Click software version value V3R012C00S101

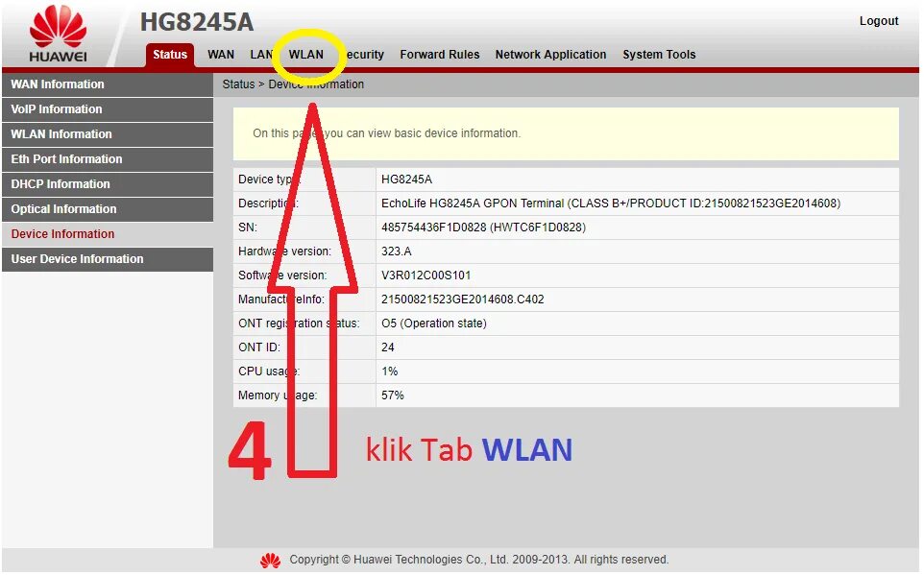(x=426, y=276)
